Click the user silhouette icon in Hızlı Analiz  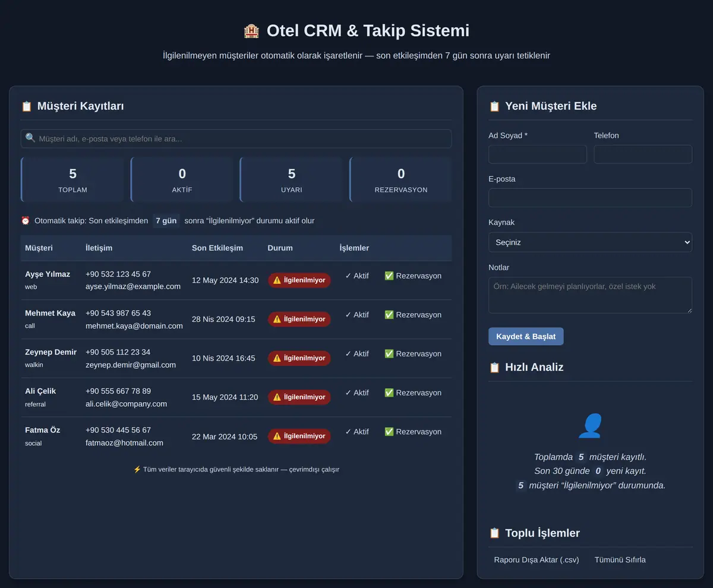tap(591, 426)
